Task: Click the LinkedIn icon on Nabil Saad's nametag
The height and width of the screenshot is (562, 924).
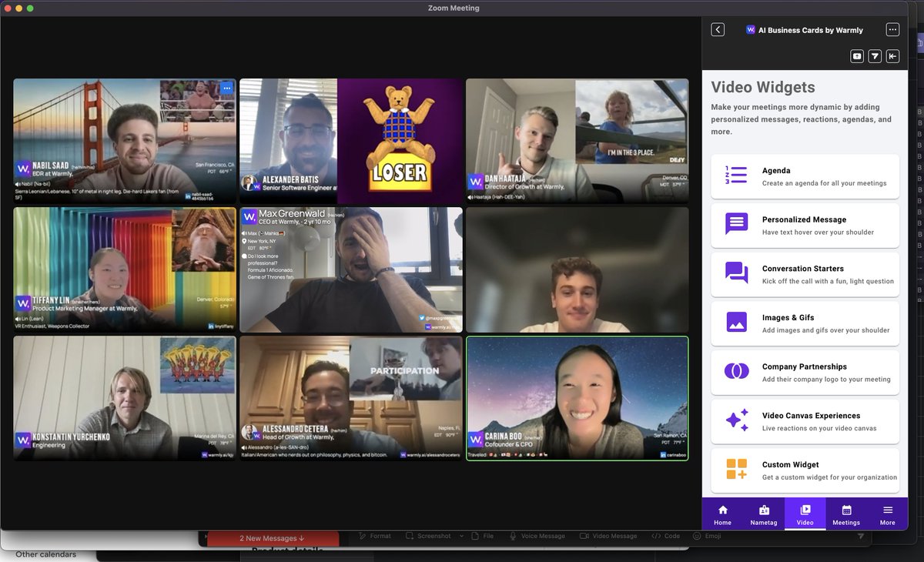Action: pos(188,196)
